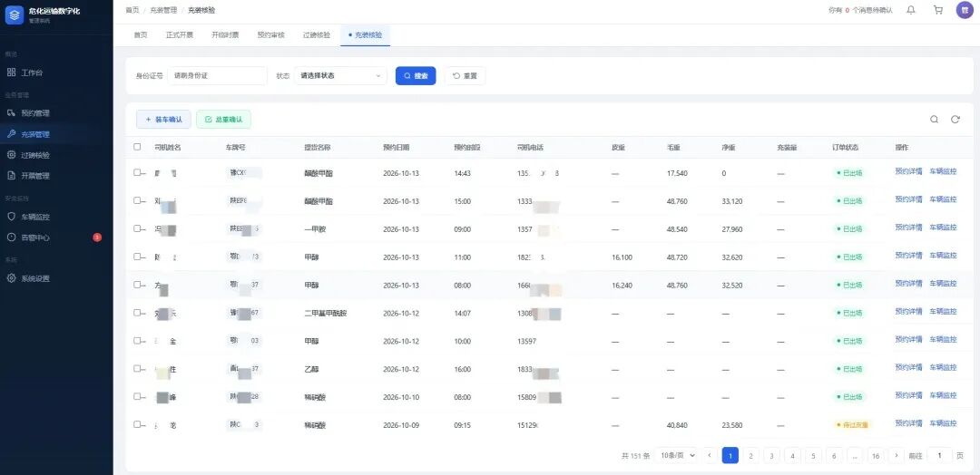Open the shopping cart icon in header

(937, 10)
